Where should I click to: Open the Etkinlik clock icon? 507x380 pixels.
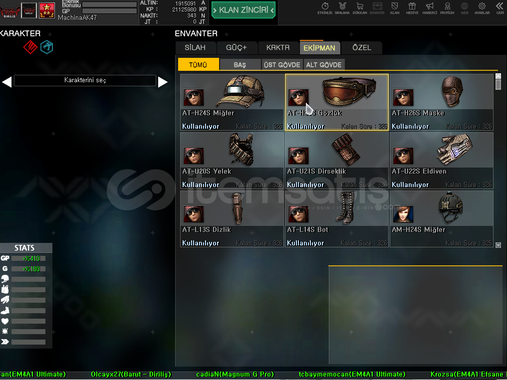[x=325, y=7]
